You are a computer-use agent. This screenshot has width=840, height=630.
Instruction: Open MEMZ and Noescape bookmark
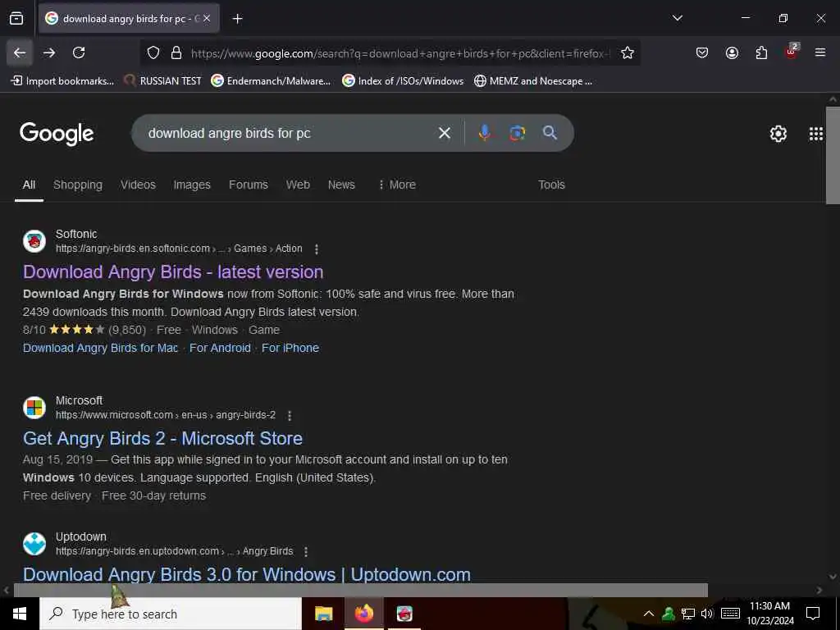point(533,81)
